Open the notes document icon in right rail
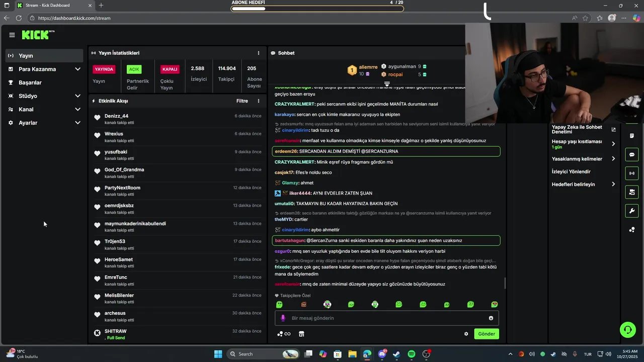644x362 pixels. (x=632, y=136)
